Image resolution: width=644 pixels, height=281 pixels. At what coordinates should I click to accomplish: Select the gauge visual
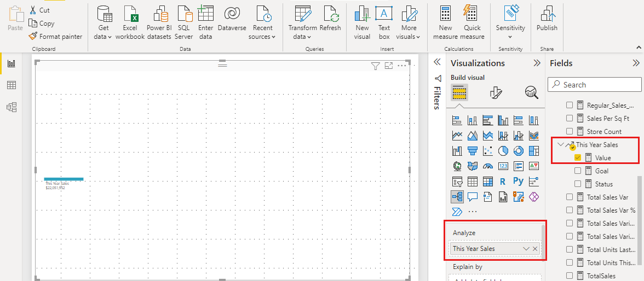pyautogui.click(x=487, y=166)
